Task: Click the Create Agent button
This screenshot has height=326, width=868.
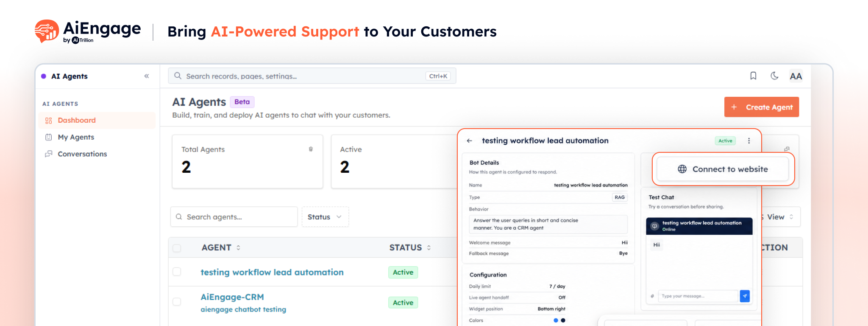Action: [x=762, y=107]
